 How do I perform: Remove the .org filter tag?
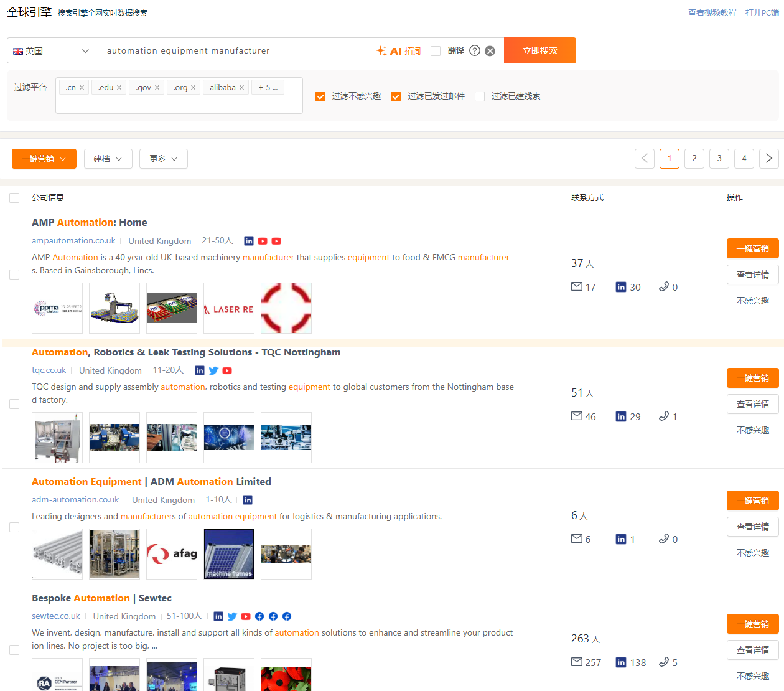pyautogui.click(x=193, y=88)
